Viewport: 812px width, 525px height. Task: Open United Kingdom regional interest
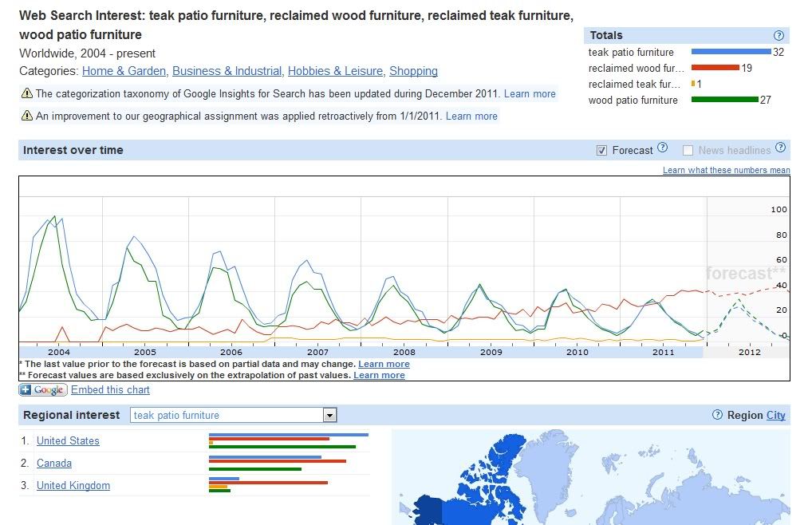pyautogui.click(x=73, y=485)
